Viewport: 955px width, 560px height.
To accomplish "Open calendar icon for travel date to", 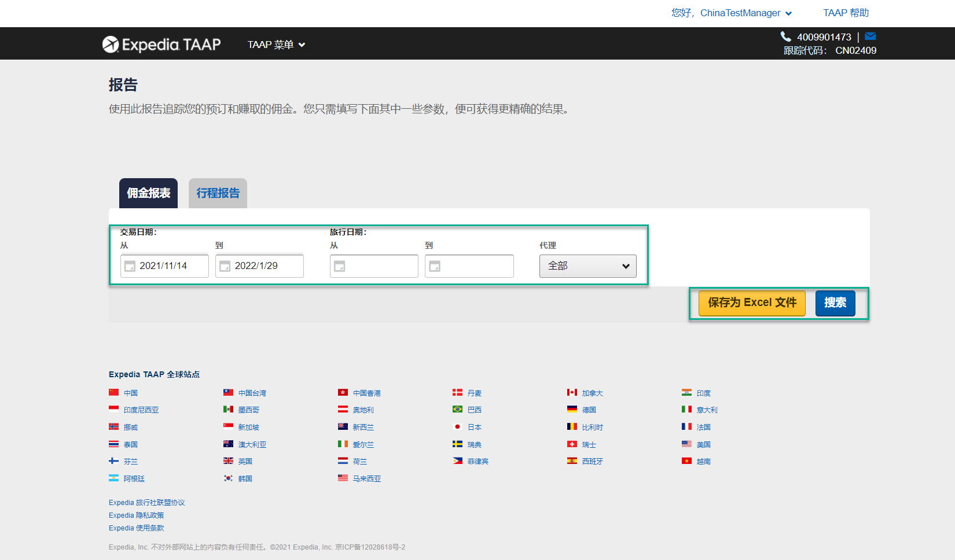I will coord(435,266).
